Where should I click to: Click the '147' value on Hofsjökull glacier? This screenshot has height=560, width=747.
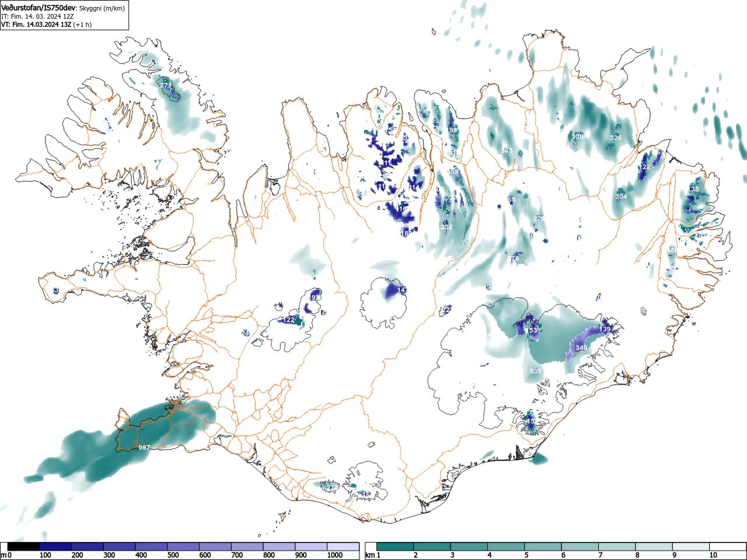click(x=402, y=290)
